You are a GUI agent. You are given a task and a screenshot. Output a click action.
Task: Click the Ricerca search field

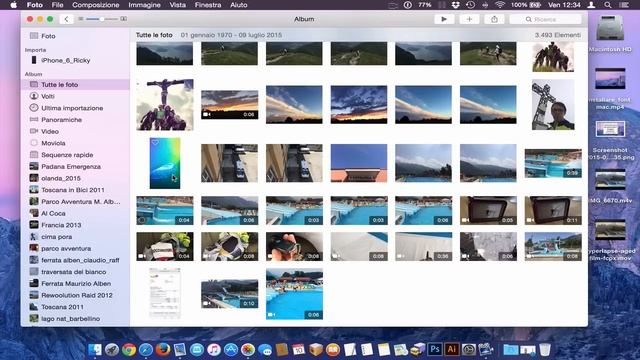545,19
